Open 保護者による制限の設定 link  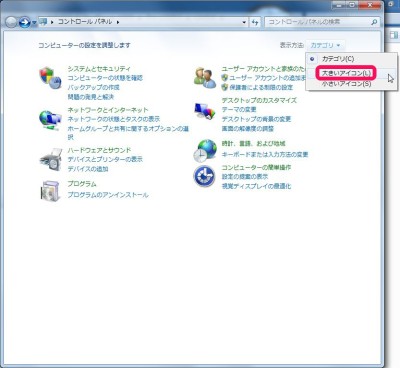pyautogui.click(x=261, y=87)
